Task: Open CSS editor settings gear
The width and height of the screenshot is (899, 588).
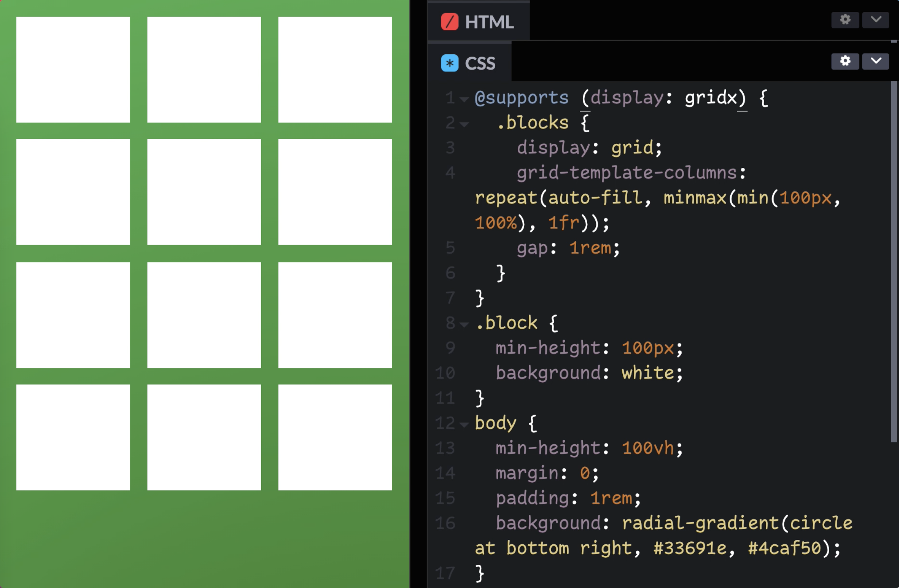Action: point(845,61)
